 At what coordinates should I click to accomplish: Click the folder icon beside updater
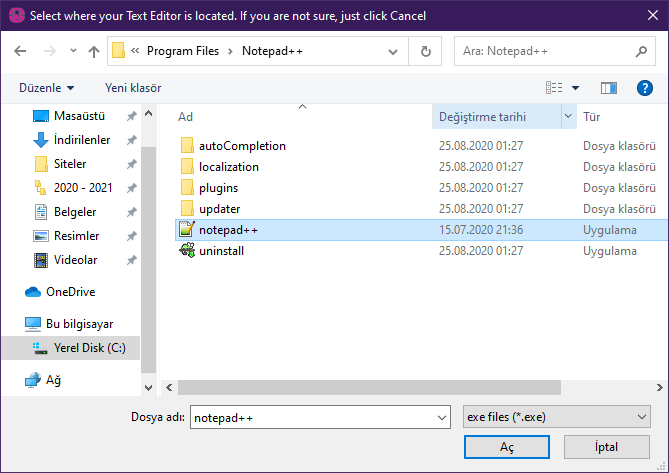click(x=187, y=209)
